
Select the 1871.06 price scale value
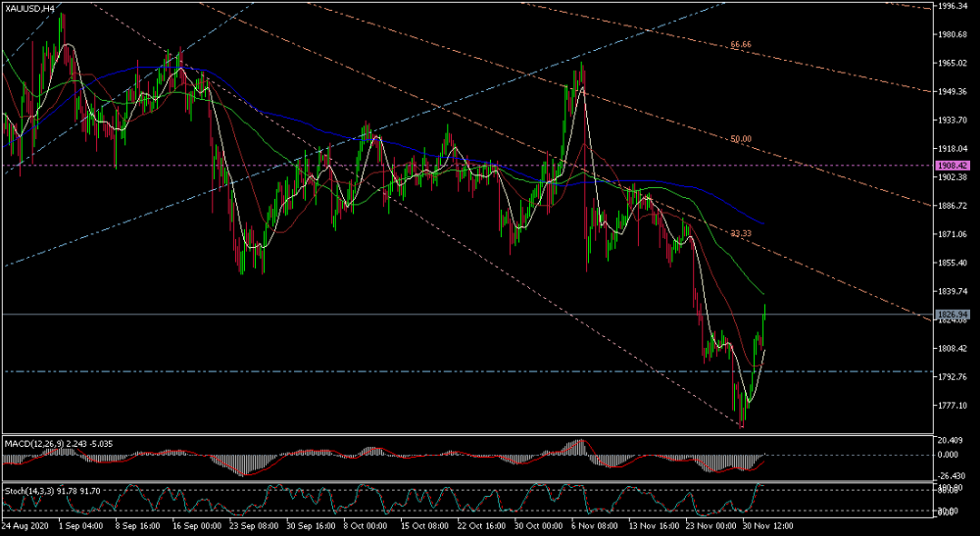pos(952,234)
